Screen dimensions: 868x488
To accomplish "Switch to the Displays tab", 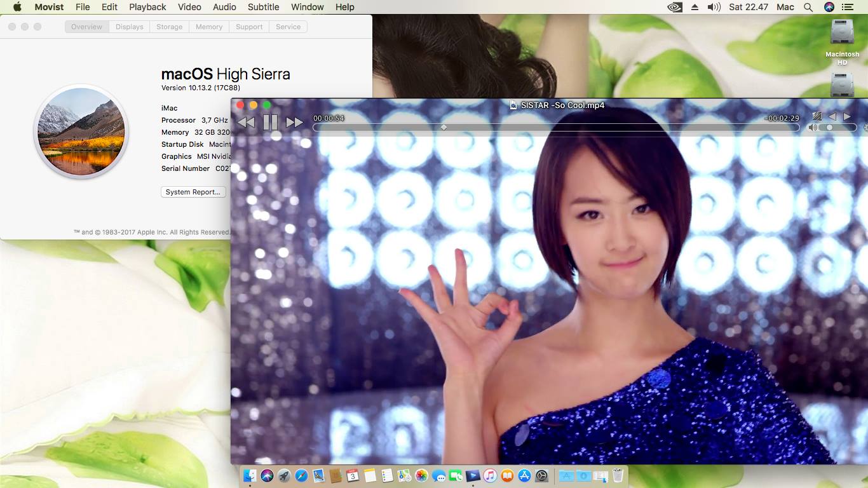I will (x=130, y=27).
